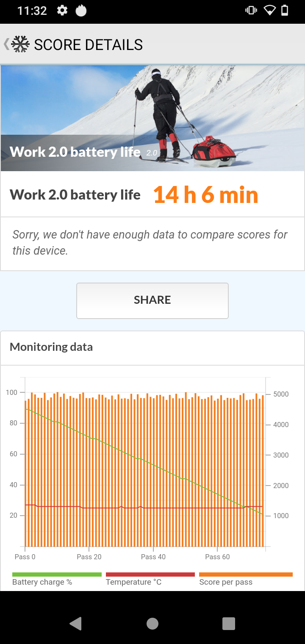Tap the Wi-Fi status icon
305x644 pixels.
269,11
